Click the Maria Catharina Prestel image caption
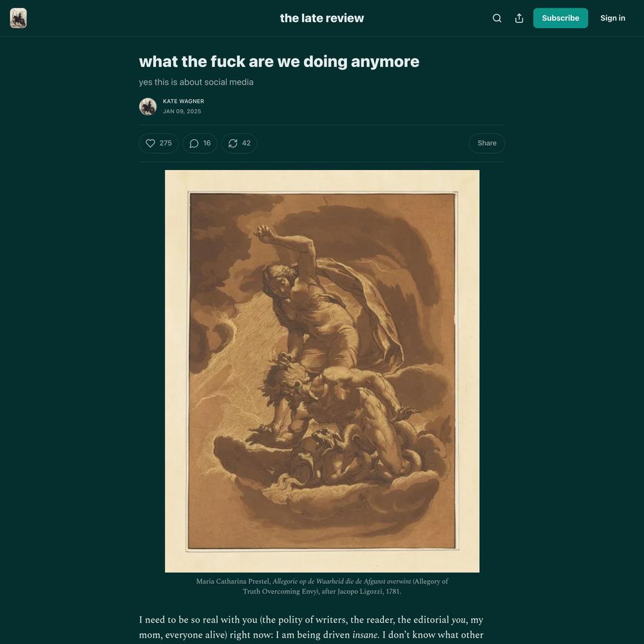The width and height of the screenshot is (644, 644). [x=322, y=586]
